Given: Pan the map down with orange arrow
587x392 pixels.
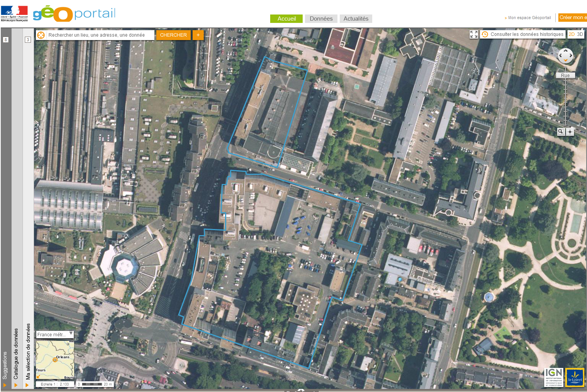Looking at the screenshot, I should coord(566,61).
